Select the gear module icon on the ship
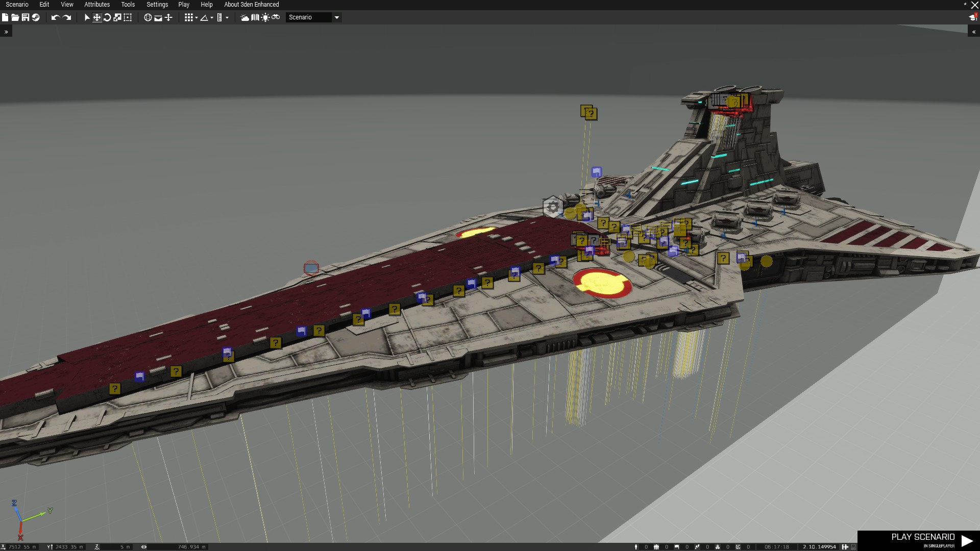Viewport: 980px width, 551px height. coord(552,207)
